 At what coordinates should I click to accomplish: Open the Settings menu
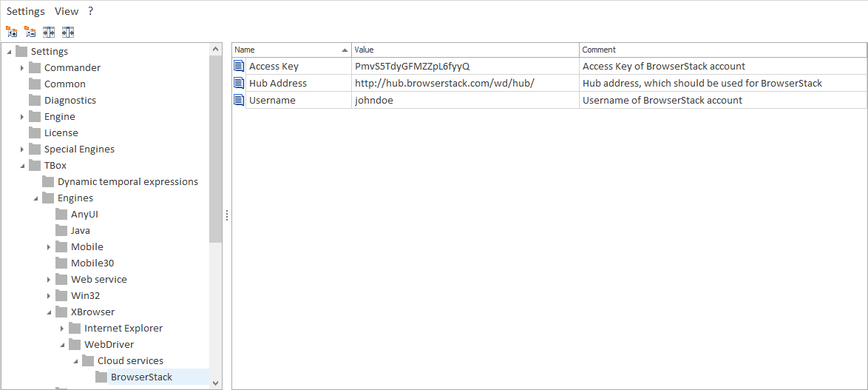(x=26, y=11)
